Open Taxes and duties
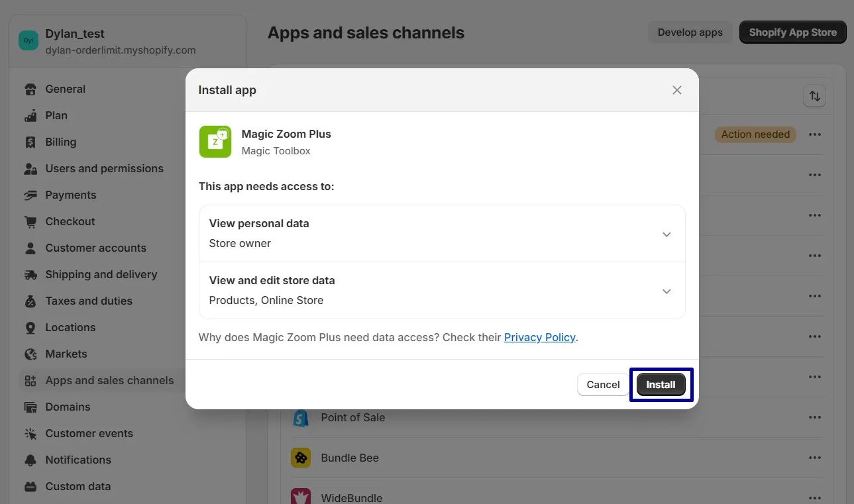This screenshot has height=504, width=854. tap(89, 301)
